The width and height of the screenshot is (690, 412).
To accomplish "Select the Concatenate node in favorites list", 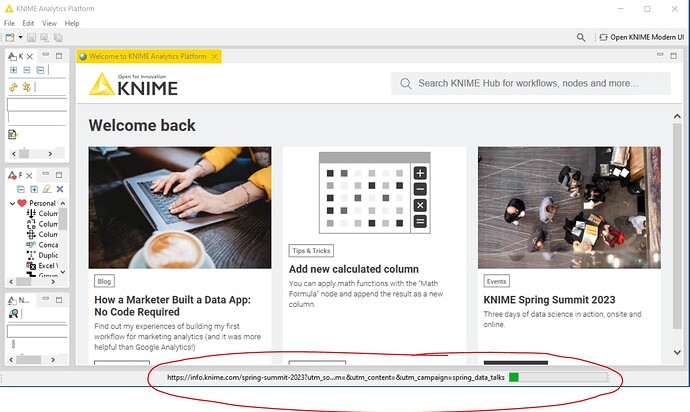I will (x=42, y=245).
